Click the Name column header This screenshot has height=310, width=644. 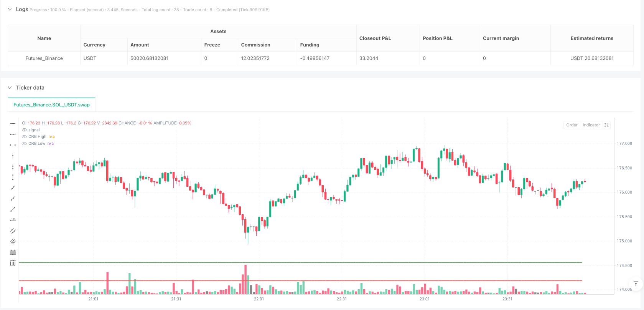44,38
